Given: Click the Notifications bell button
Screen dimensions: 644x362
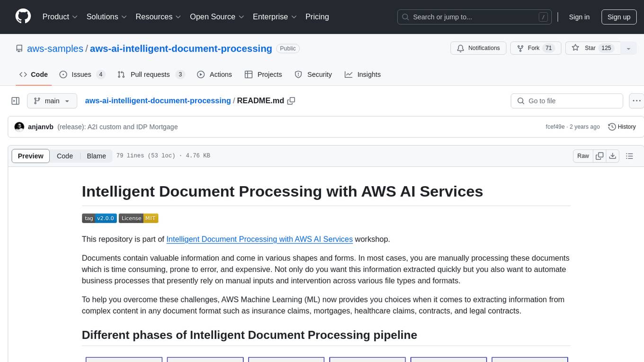Looking at the screenshot, I should pos(478,48).
